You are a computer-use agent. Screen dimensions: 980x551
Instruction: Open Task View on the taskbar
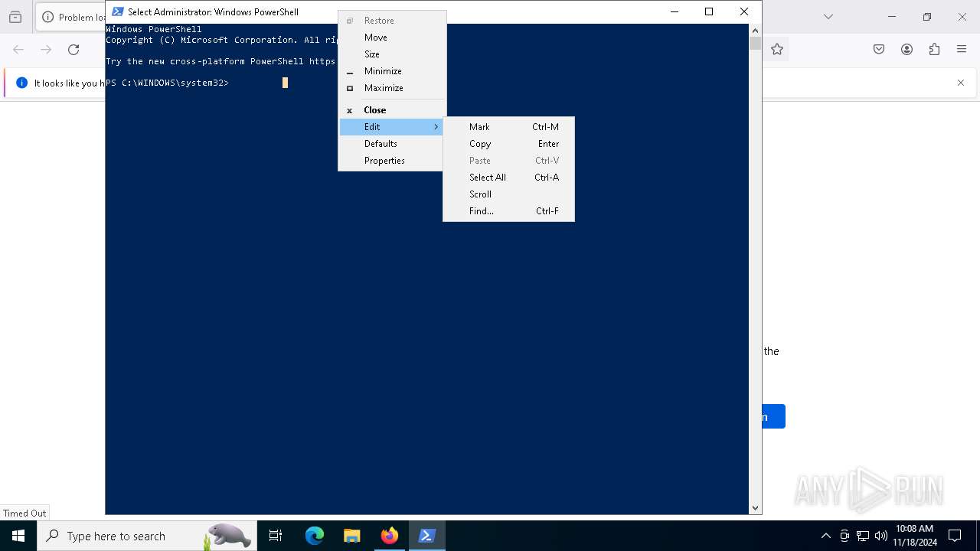click(276, 536)
